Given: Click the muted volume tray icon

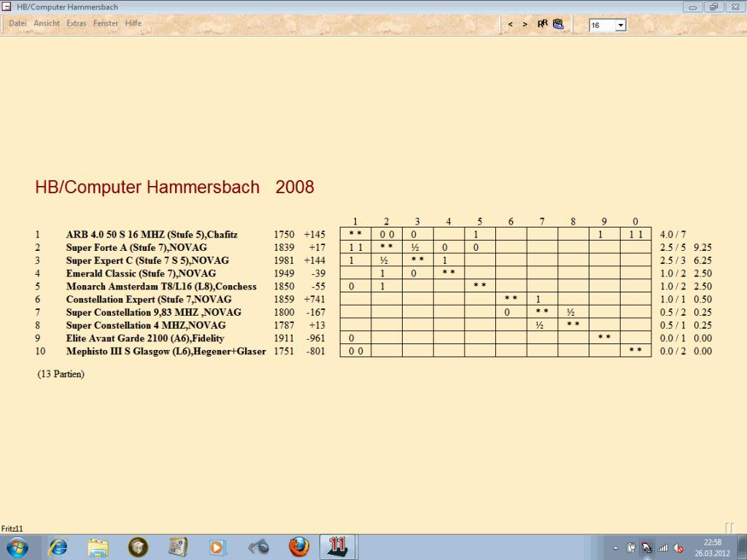Looking at the screenshot, I should (x=678, y=548).
